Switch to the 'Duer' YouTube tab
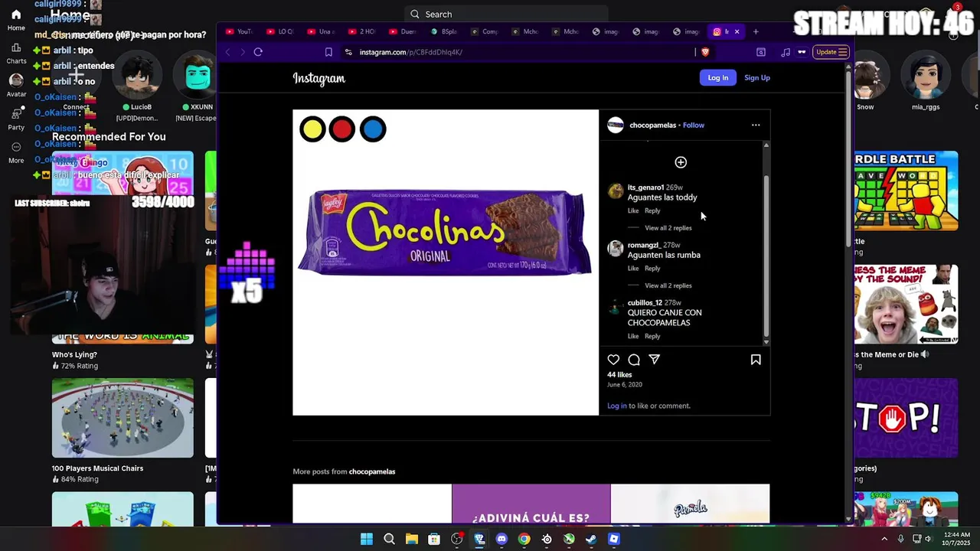This screenshot has width=980, height=551. pyautogui.click(x=403, y=31)
